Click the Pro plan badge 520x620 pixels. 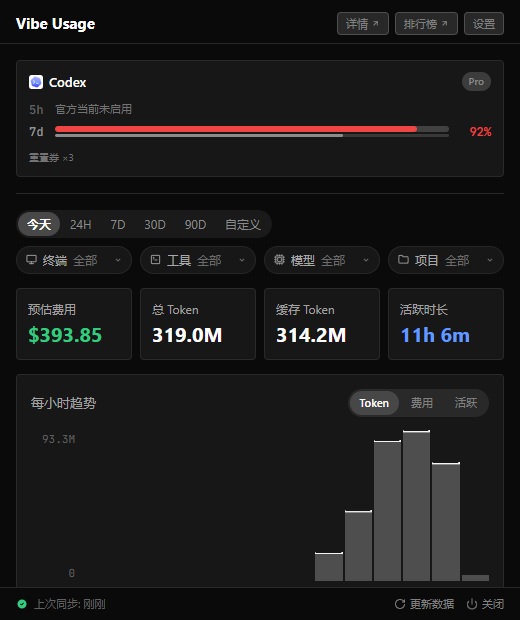coord(476,82)
